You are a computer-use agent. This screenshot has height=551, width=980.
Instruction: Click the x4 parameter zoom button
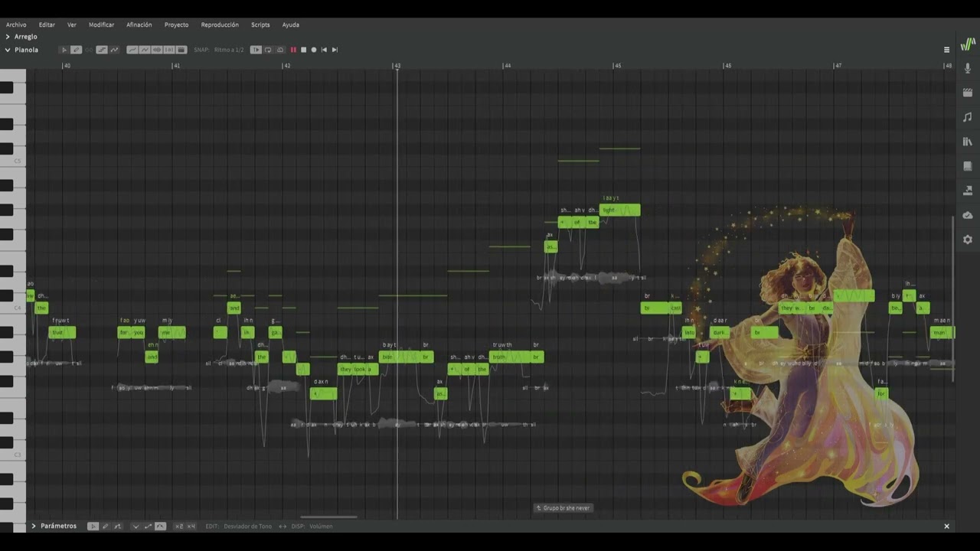click(191, 527)
